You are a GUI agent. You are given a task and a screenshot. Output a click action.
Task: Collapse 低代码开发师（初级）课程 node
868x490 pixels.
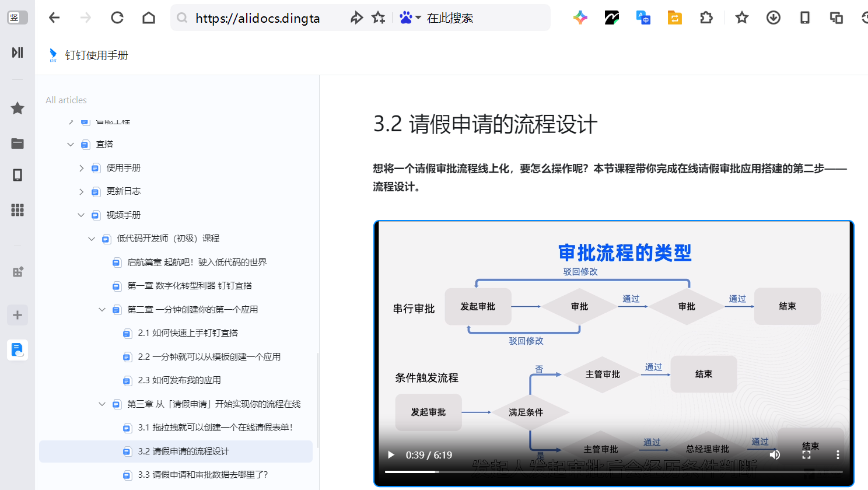pos(92,239)
